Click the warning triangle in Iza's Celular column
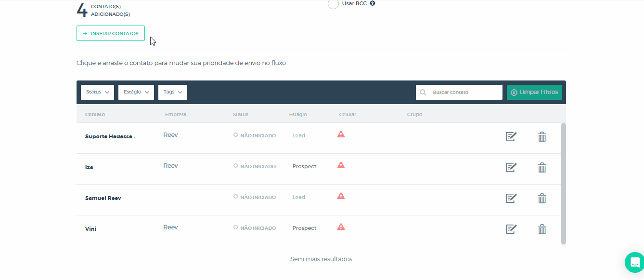Image resolution: width=644 pixels, height=280 pixels. (x=341, y=165)
